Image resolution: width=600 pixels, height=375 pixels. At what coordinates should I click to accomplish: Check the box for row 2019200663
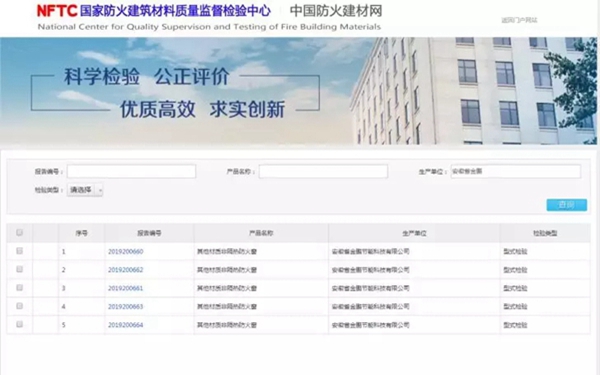20,306
